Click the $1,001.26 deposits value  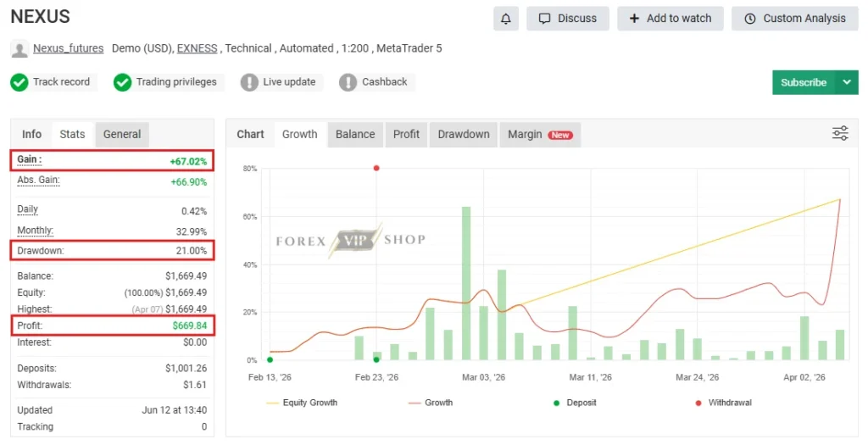[x=186, y=368]
